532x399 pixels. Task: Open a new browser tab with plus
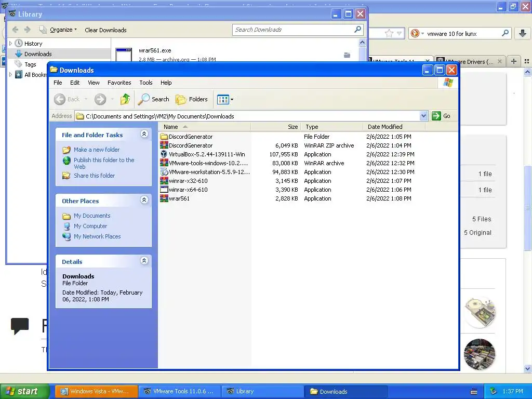[x=514, y=61]
